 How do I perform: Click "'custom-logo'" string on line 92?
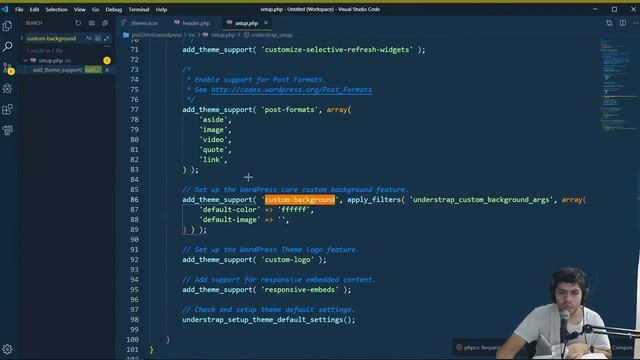tap(288, 260)
